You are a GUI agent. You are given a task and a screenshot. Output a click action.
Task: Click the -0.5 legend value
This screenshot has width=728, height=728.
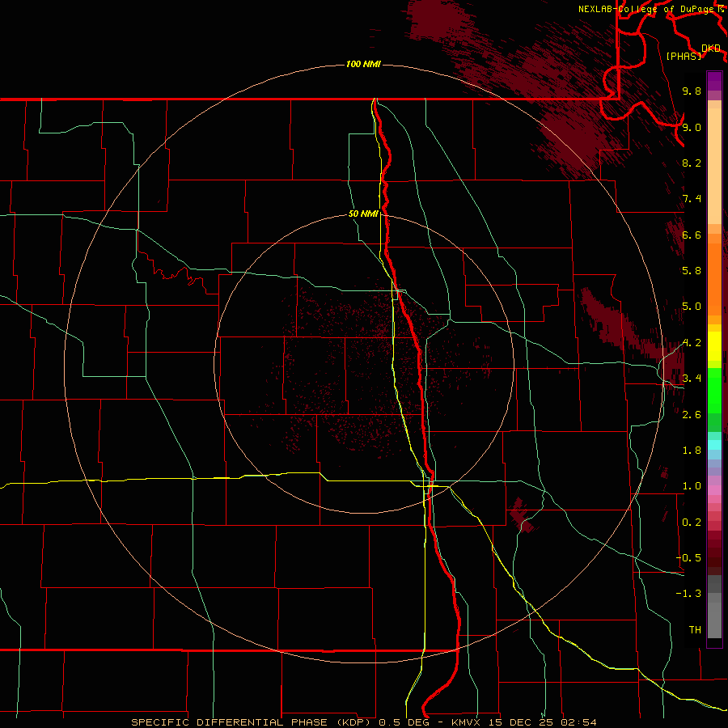pyautogui.click(x=689, y=558)
